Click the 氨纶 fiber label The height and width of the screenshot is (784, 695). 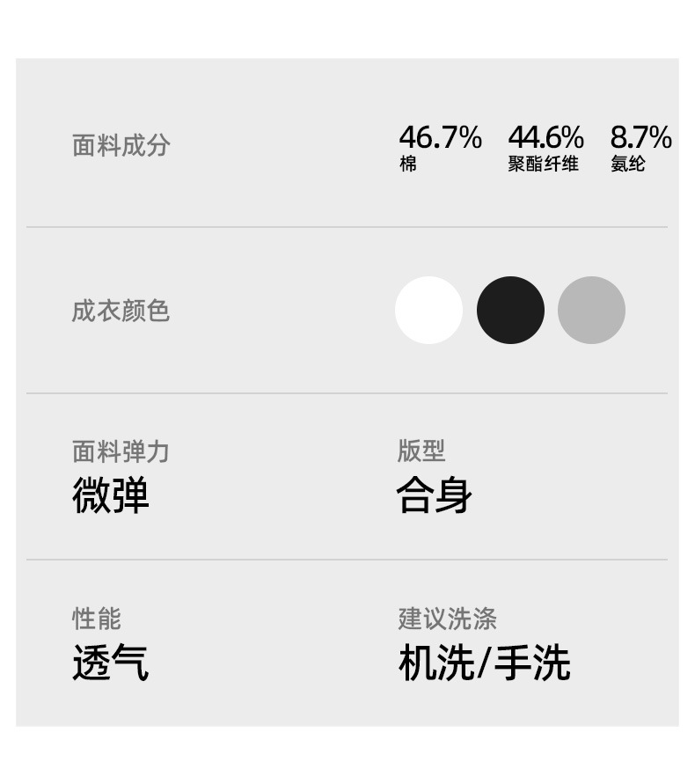[627, 165]
